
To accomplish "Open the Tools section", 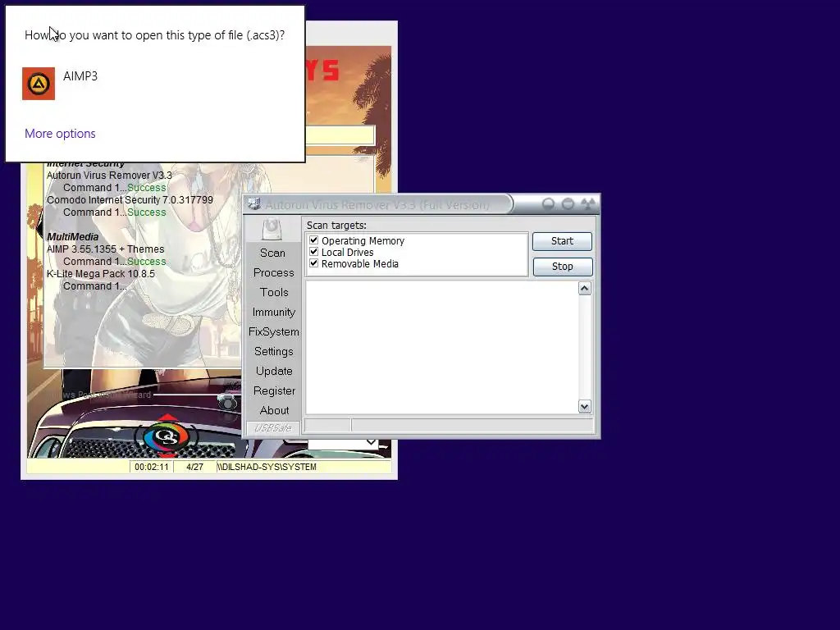I will (x=274, y=292).
